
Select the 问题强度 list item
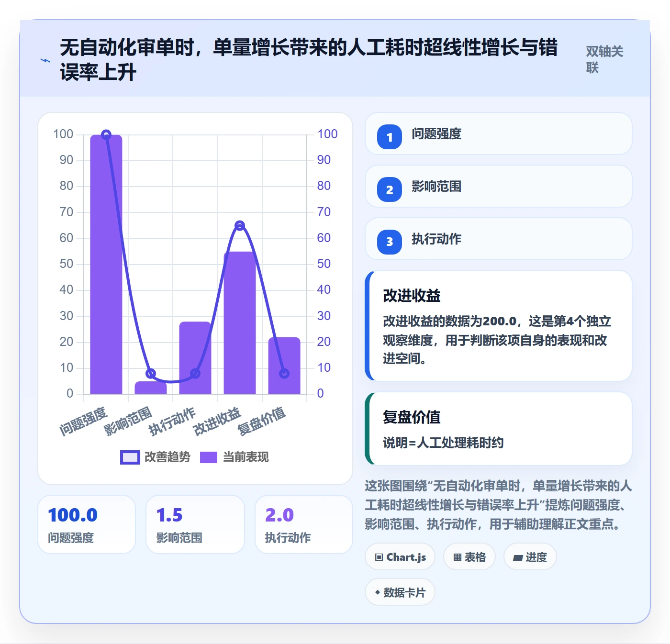499,133
